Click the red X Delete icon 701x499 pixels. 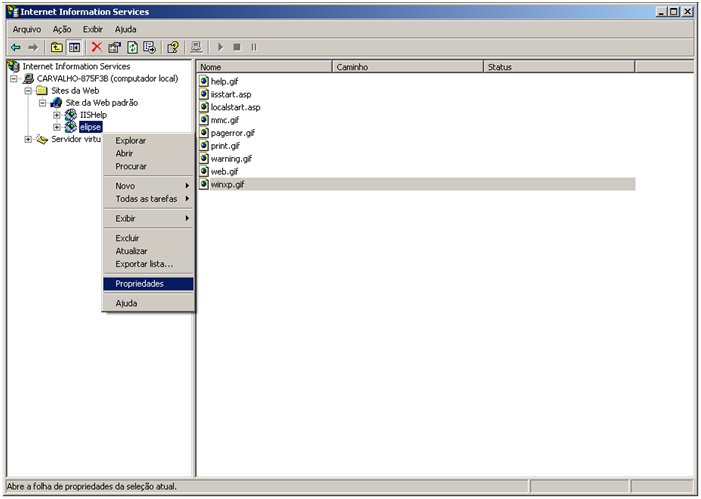pos(97,47)
